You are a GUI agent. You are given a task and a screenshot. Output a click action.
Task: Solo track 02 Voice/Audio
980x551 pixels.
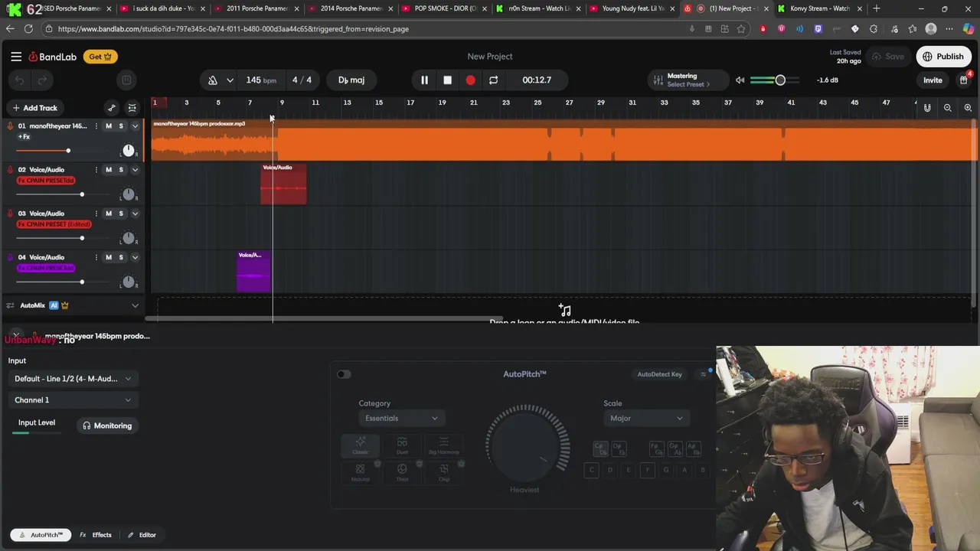tap(121, 170)
